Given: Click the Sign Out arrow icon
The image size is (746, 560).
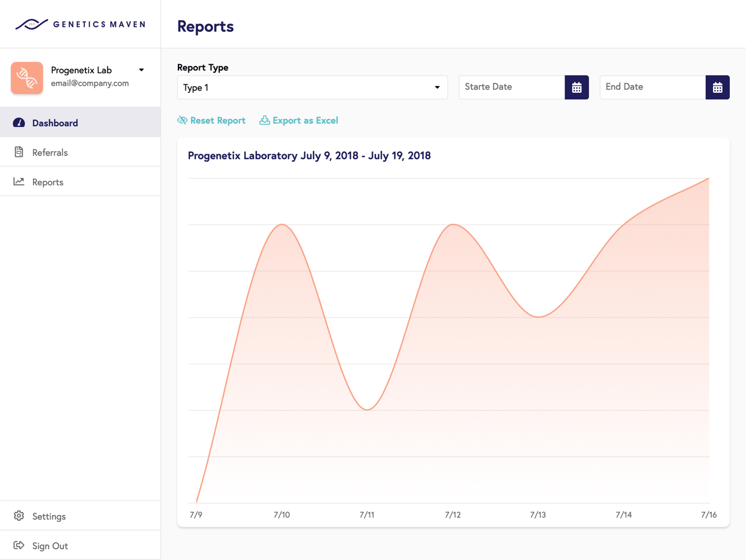Looking at the screenshot, I should [19, 545].
